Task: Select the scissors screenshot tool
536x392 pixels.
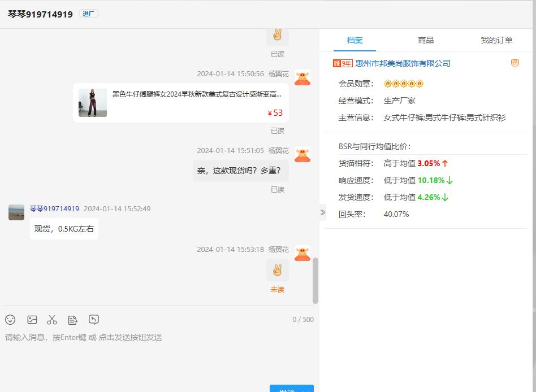Action: (x=52, y=320)
